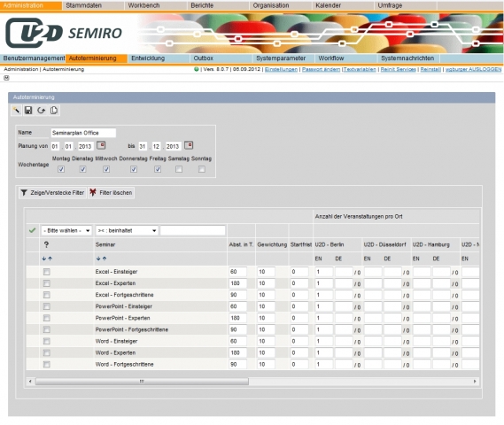Enable the Samstag weekday checkbox
The width and height of the screenshot is (504, 425).
[179, 169]
